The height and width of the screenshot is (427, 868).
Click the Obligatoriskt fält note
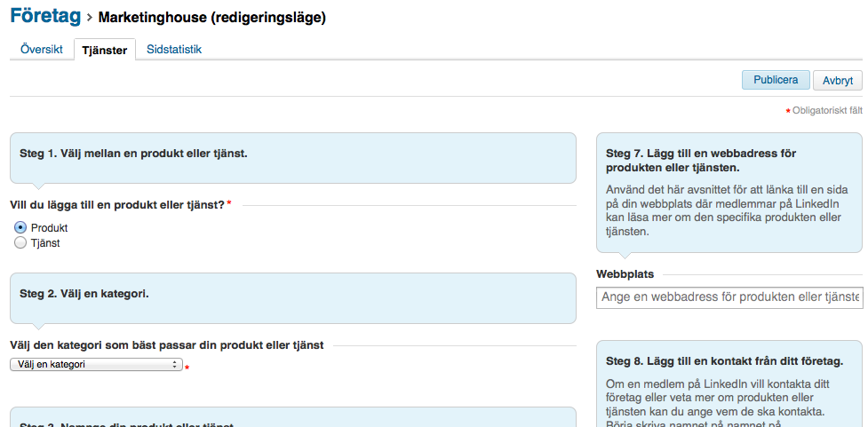(824, 111)
